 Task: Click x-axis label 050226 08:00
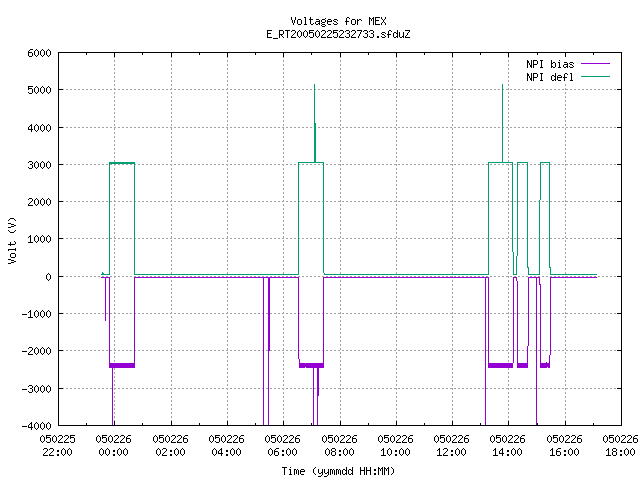pyautogui.click(x=339, y=445)
